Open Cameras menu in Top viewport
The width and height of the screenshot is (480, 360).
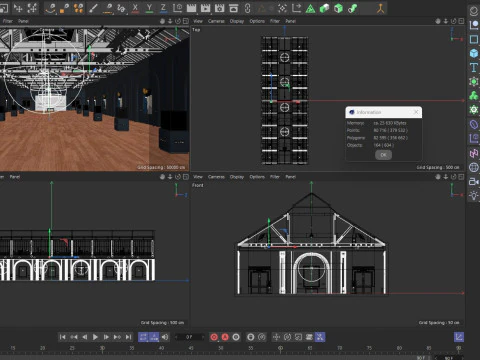coord(216,21)
